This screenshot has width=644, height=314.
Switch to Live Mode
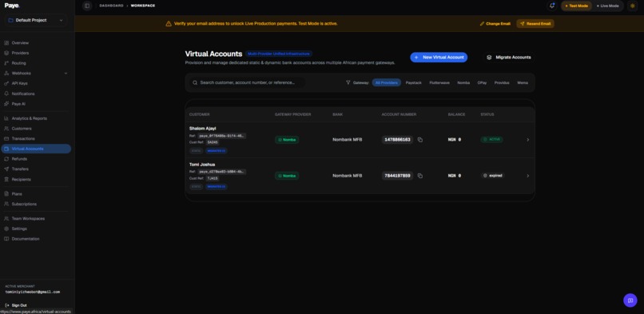coord(607,6)
